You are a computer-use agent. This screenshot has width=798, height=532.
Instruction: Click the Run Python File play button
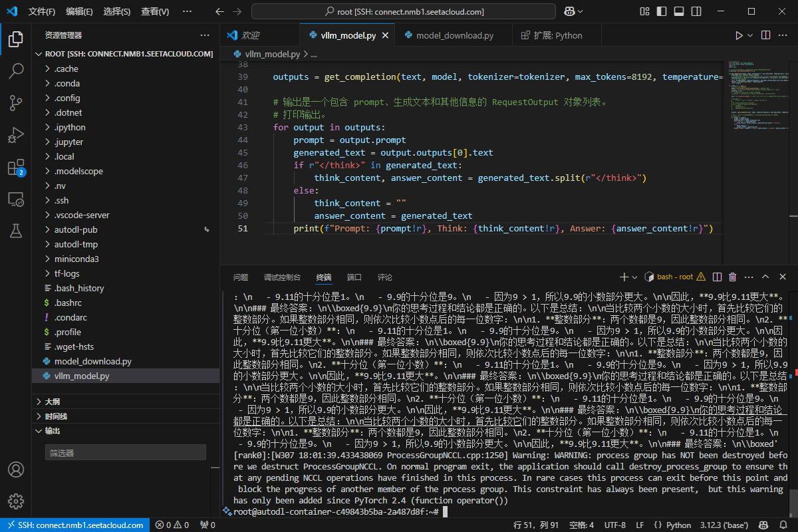point(739,35)
